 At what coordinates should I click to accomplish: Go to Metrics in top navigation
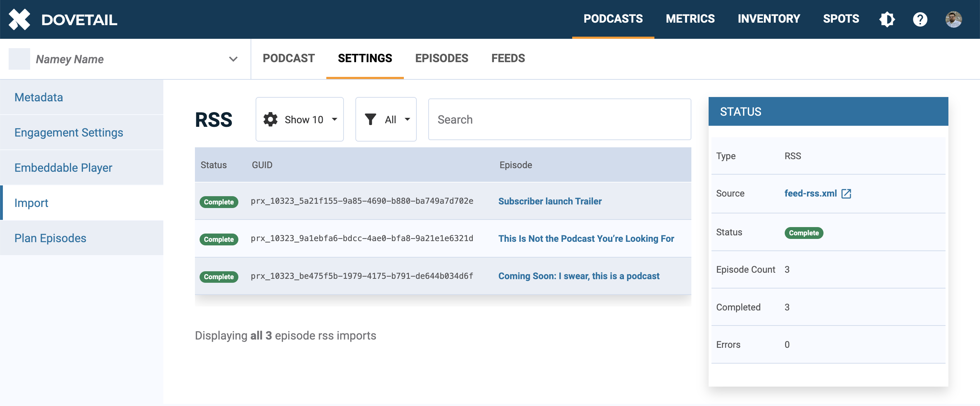(690, 19)
